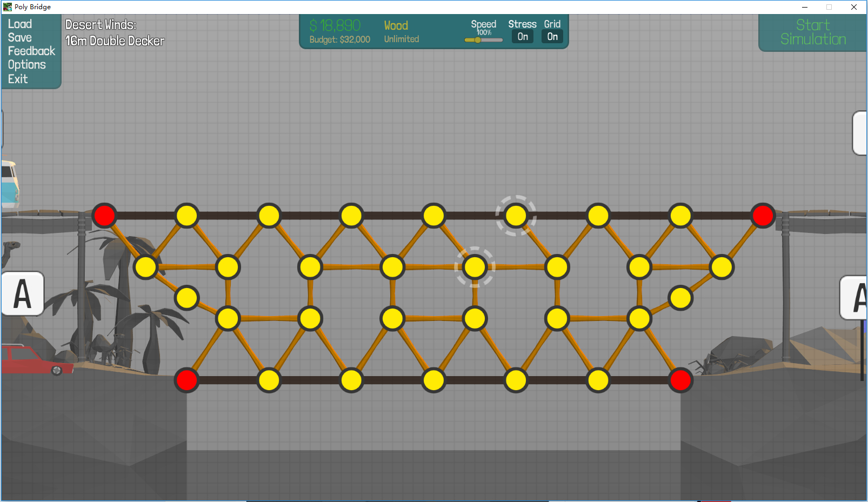Viewport: 868px width, 502px height.
Task: Click the left checkpoint A flag marker
Action: pyautogui.click(x=22, y=293)
